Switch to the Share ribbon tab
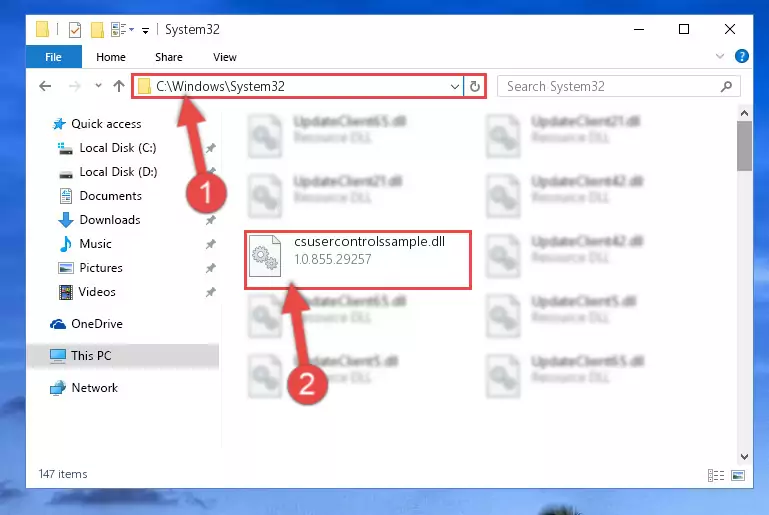This screenshot has width=769, height=515. (169, 57)
